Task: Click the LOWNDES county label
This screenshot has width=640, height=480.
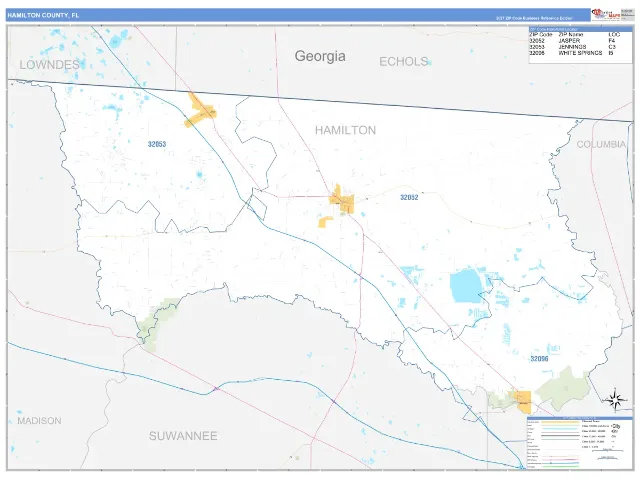Action: point(49,64)
